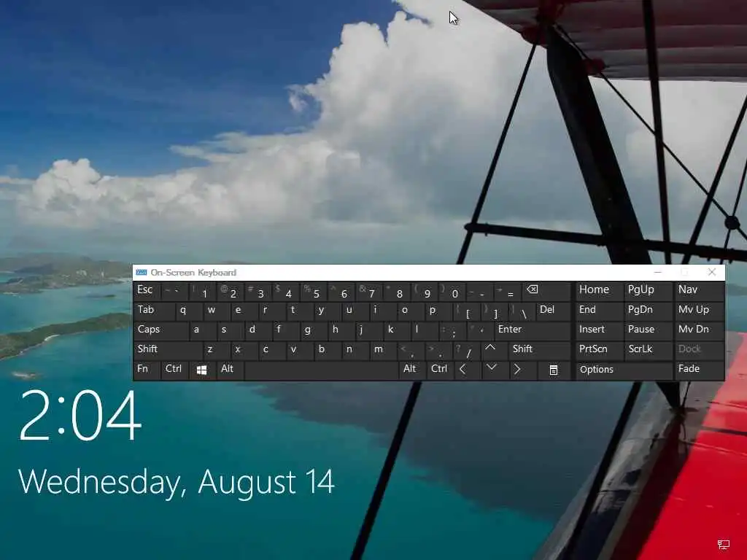Click the letter m key
Viewport: 747px width, 560px height.
click(382, 350)
